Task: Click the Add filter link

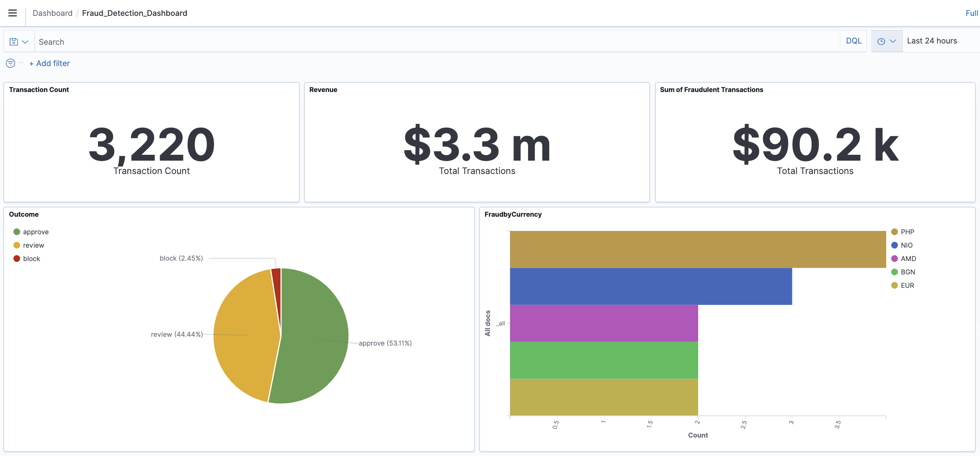Action: pyautogui.click(x=49, y=64)
